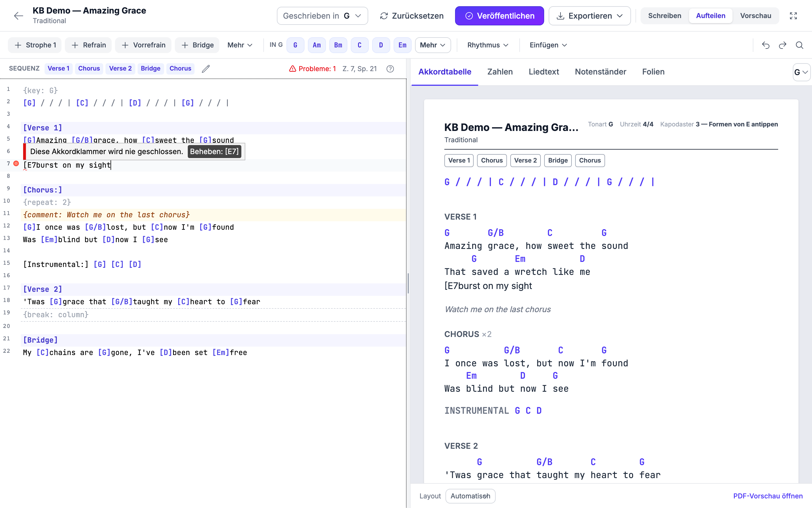Click the Veröffentlichen button
Image resolution: width=812 pixels, height=508 pixels.
[499, 16]
